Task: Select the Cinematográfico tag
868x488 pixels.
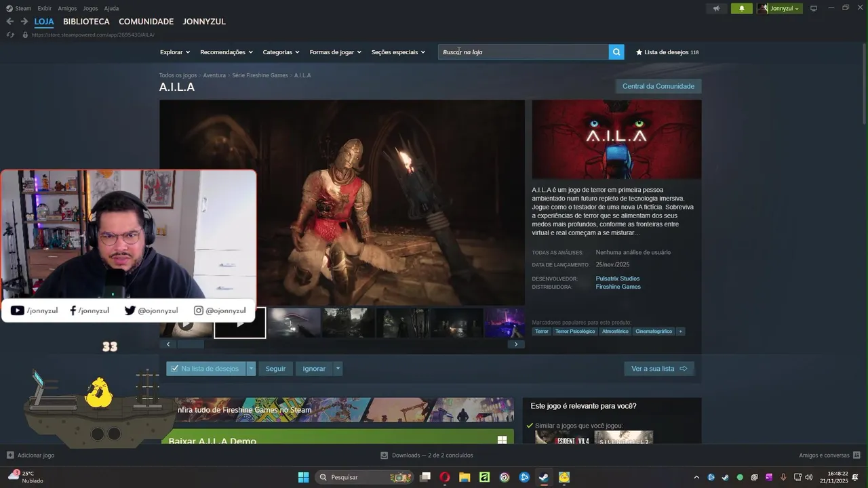Action: pyautogui.click(x=654, y=331)
